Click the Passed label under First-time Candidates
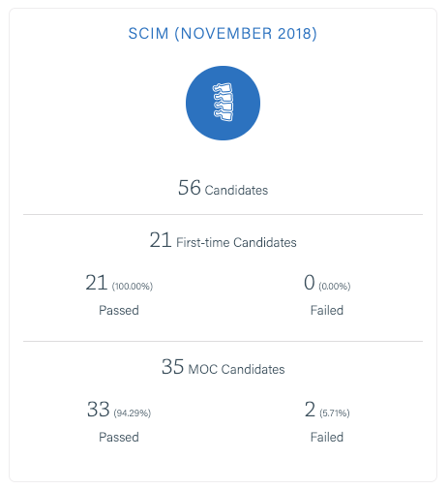Screen dimensions: 448x489 (x=119, y=310)
